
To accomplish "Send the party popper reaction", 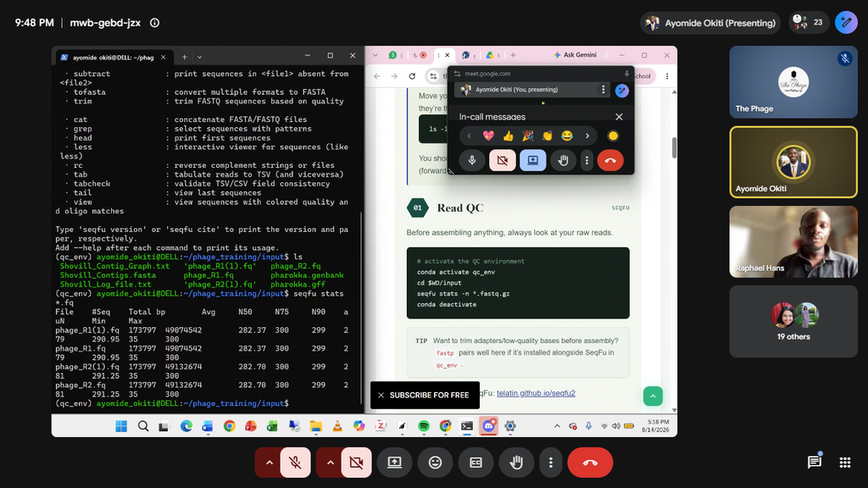I will pyautogui.click(x=527, y=136).
